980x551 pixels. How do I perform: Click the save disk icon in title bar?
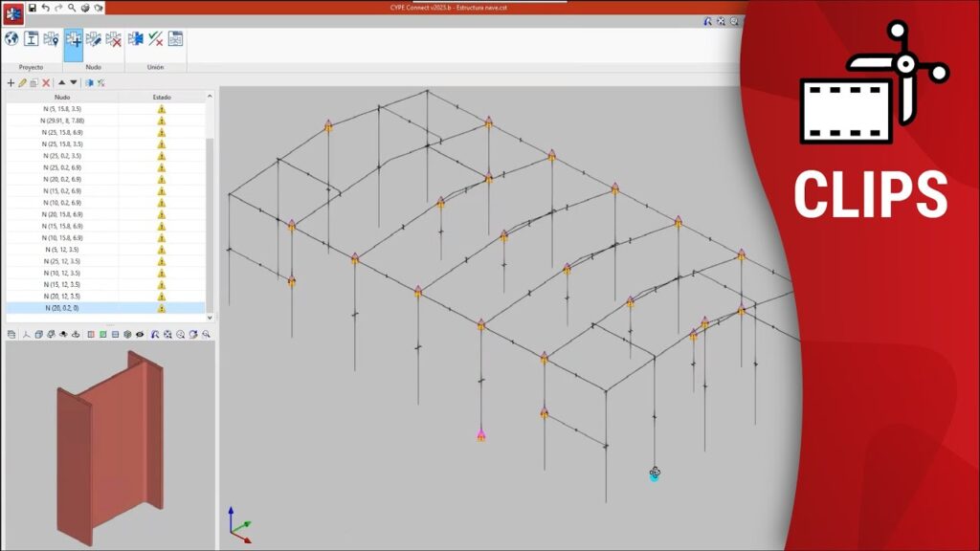[32, 8]
